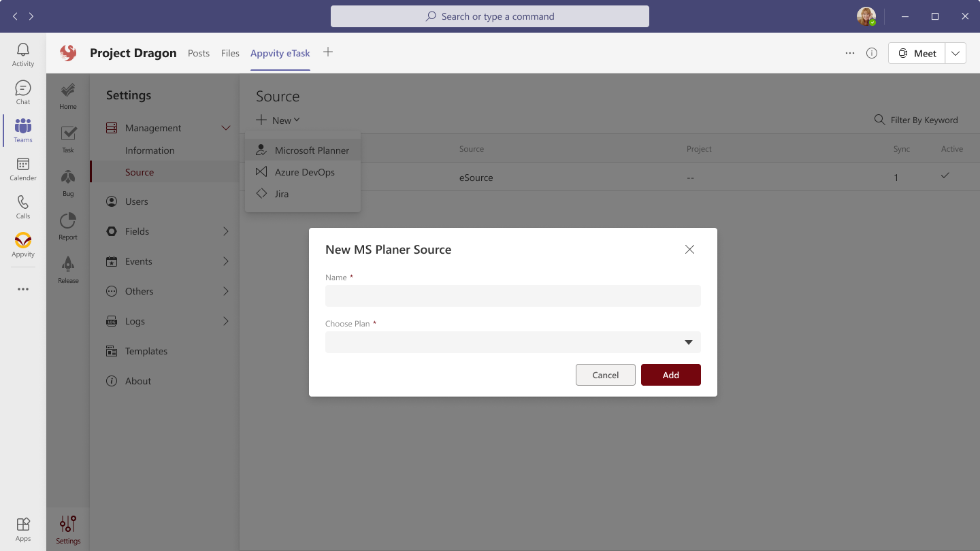Viewport: 980px width, 551px height.
Task: Close the dialog with the X
Action: pos(689,250)
